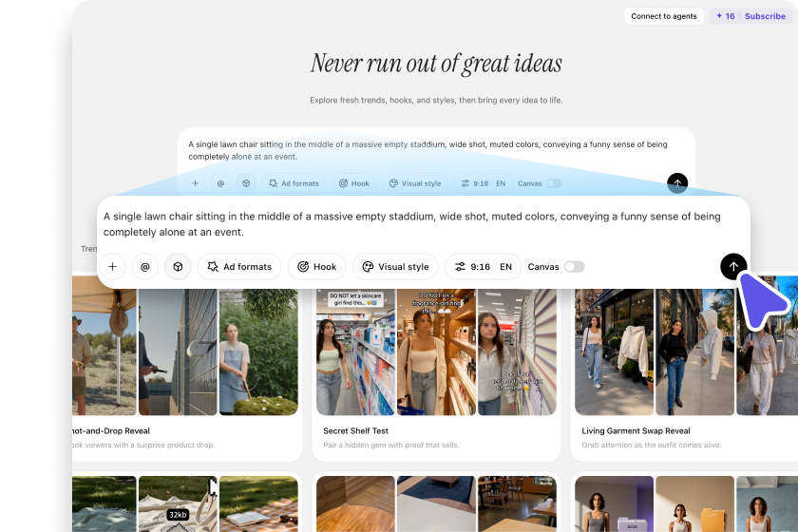The width and height of the screenshot is (798, 532).
Task: Click the Connect to agents button
Action: [664, 16]
